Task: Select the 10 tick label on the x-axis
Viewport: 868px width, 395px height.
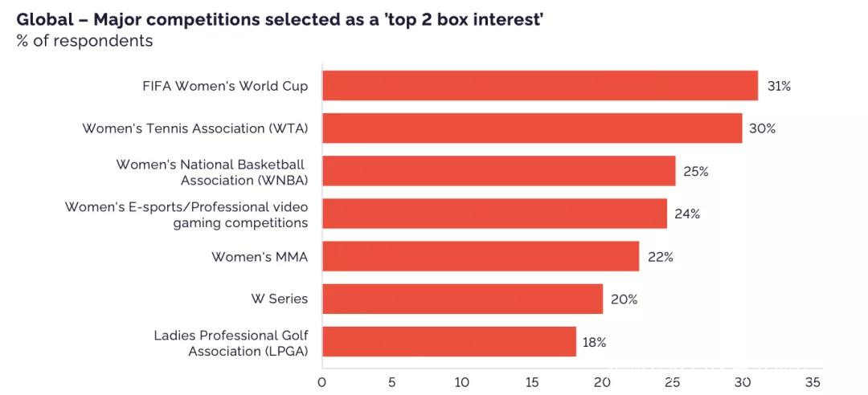Action: point(462,381)
